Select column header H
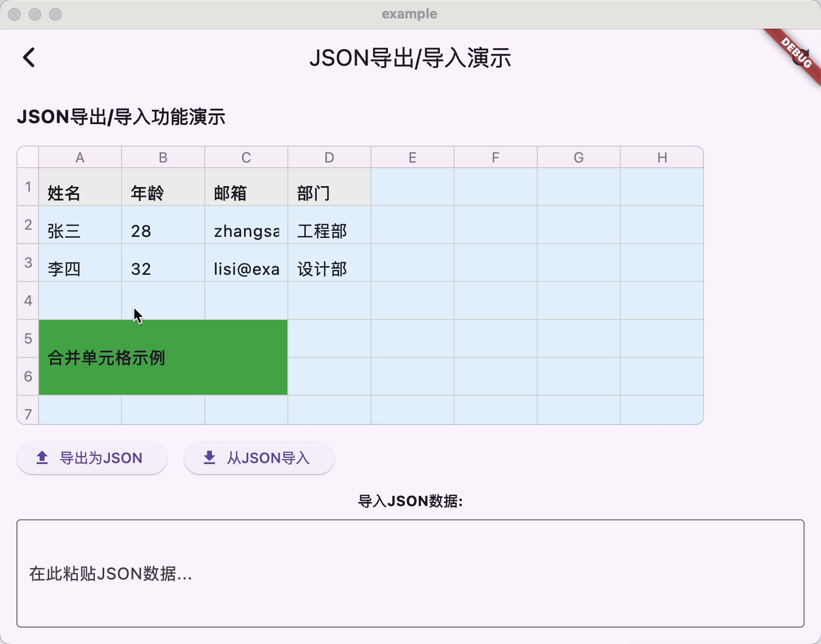 click(x=661, y=157)
